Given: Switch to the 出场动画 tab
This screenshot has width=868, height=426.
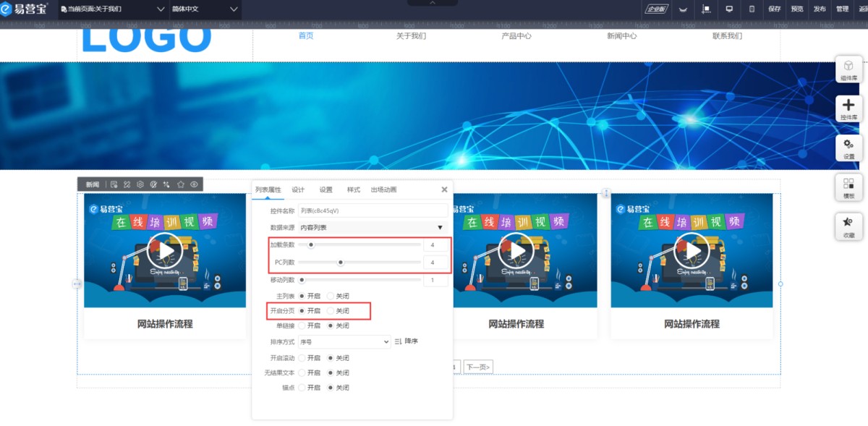Looking at the screenshot, I should click(x=383, y=189).
